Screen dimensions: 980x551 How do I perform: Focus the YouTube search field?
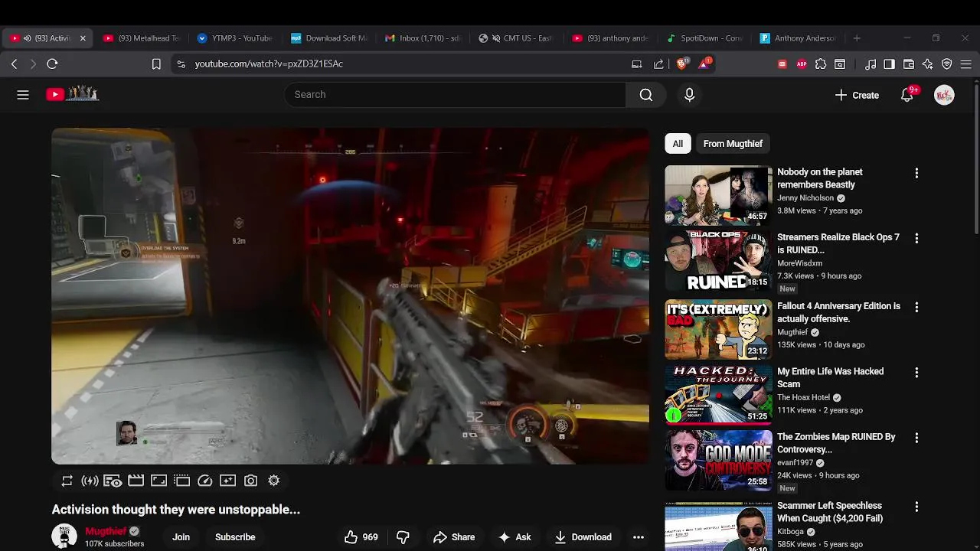[455, 95]
